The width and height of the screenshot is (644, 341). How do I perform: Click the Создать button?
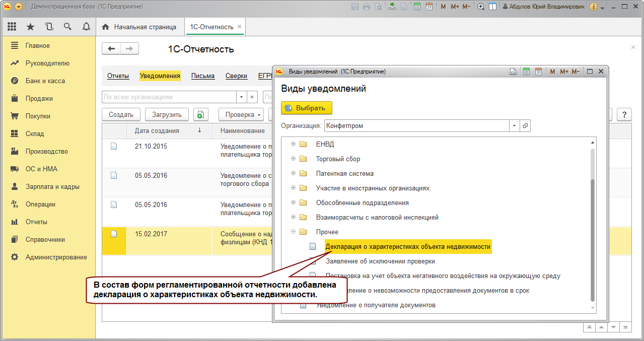click(121, 114)
